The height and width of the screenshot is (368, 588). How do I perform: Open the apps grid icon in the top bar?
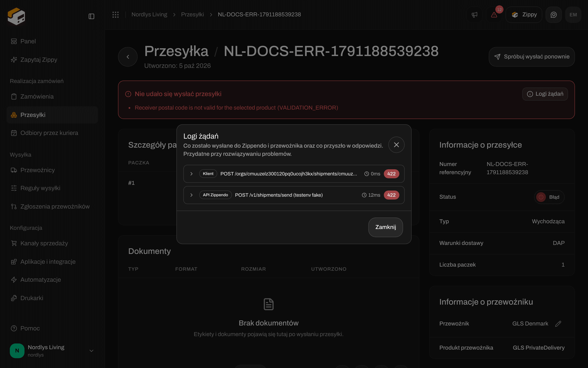pyautogui.click(x=115, y=15)
